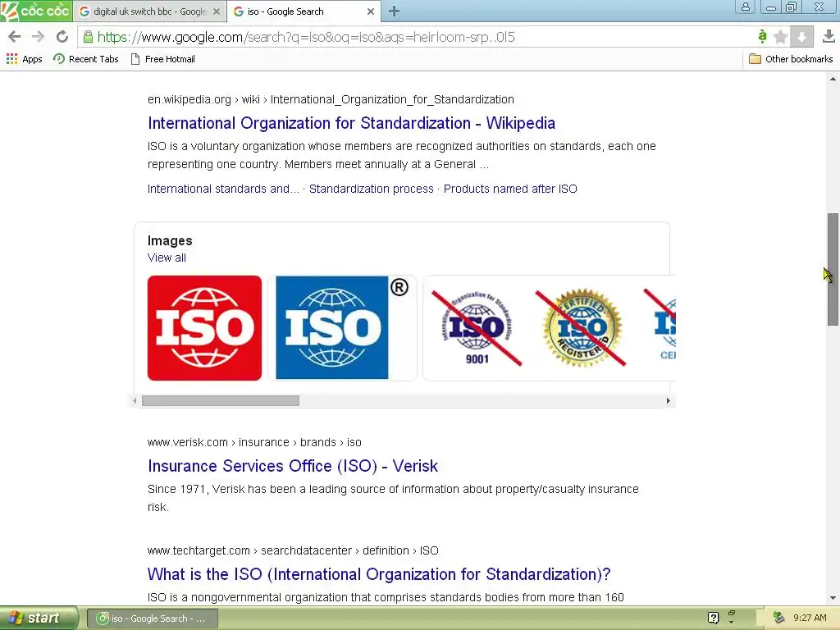Click the taskbar clock showing 9:27 AM
Image resolution: width=840 pixels, height=630 pixels.
click(x=810, y=618)
